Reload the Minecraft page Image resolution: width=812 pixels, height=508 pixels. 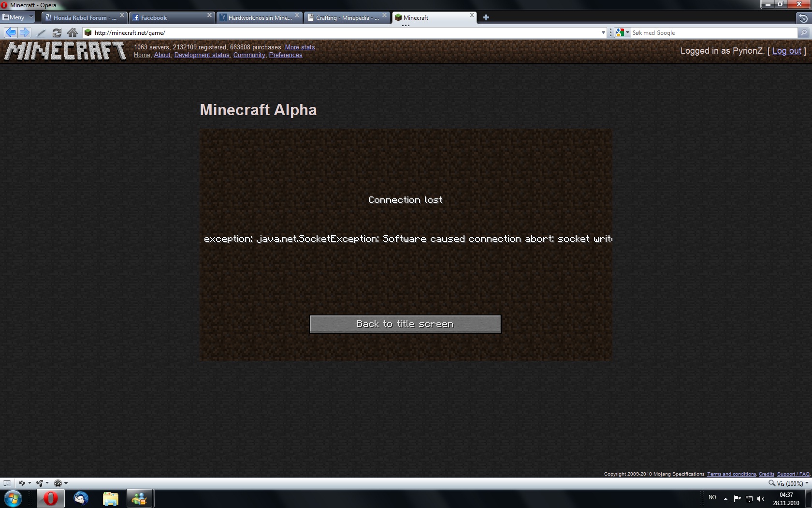coord(57,32)
